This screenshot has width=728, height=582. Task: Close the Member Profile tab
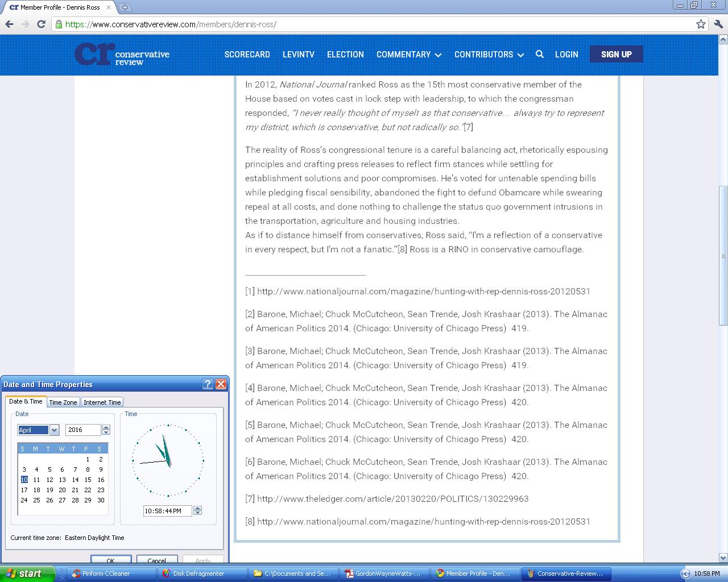coord(108,7)
